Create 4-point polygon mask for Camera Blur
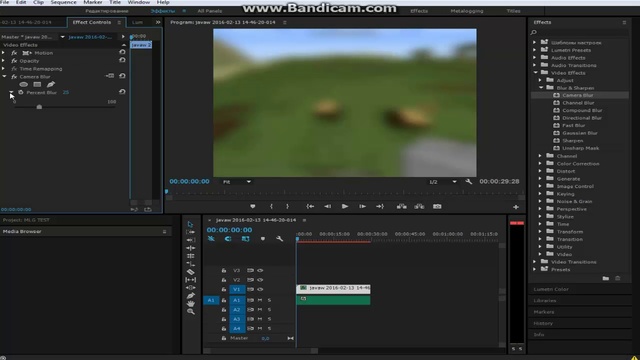Image resolution: width=640 pixels, height=360 pixels. click(37, 84)
